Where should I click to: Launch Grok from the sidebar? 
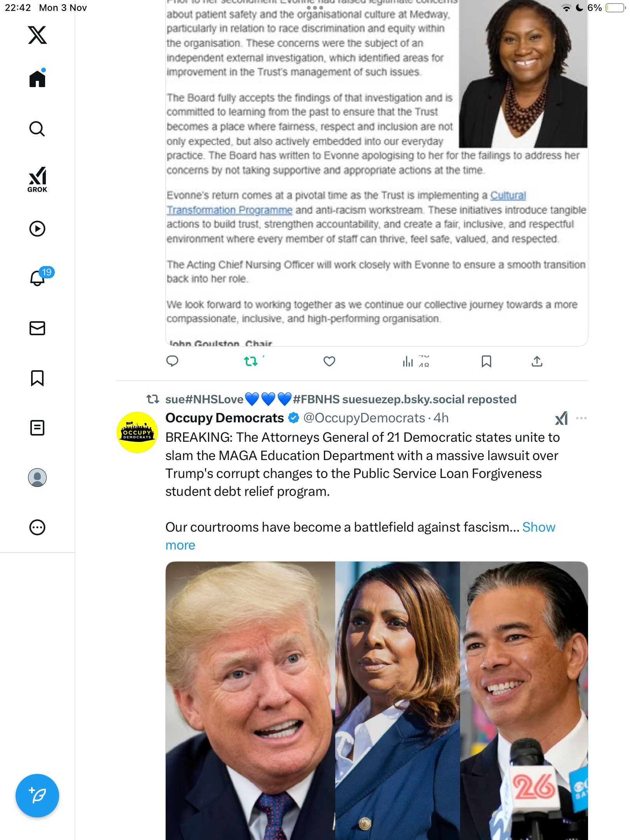coord(37,179)
